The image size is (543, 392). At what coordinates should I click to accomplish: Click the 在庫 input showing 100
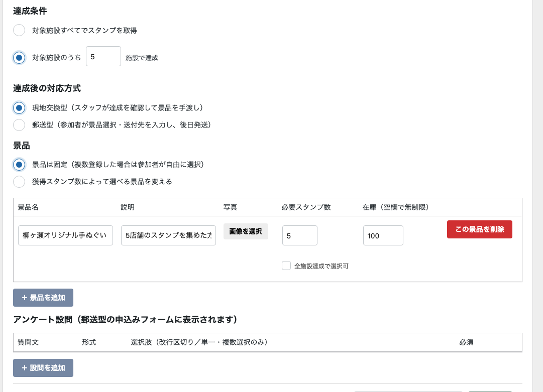tap(383, 235)
